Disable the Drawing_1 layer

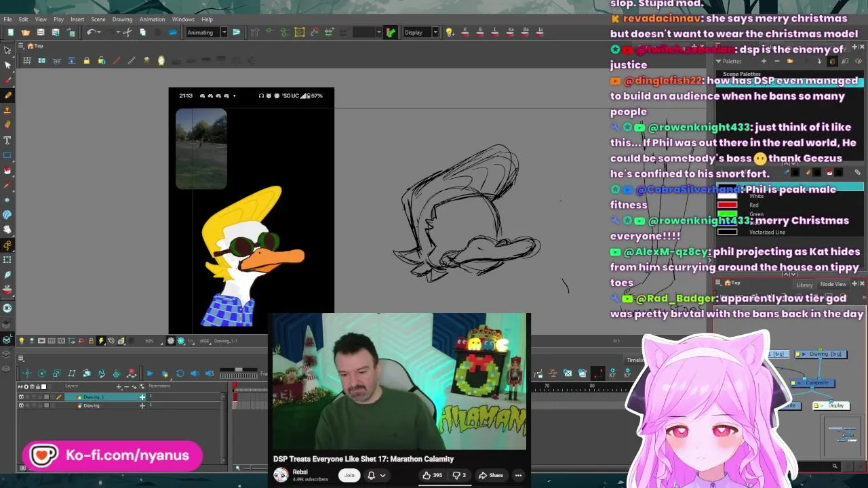point(20,397)
